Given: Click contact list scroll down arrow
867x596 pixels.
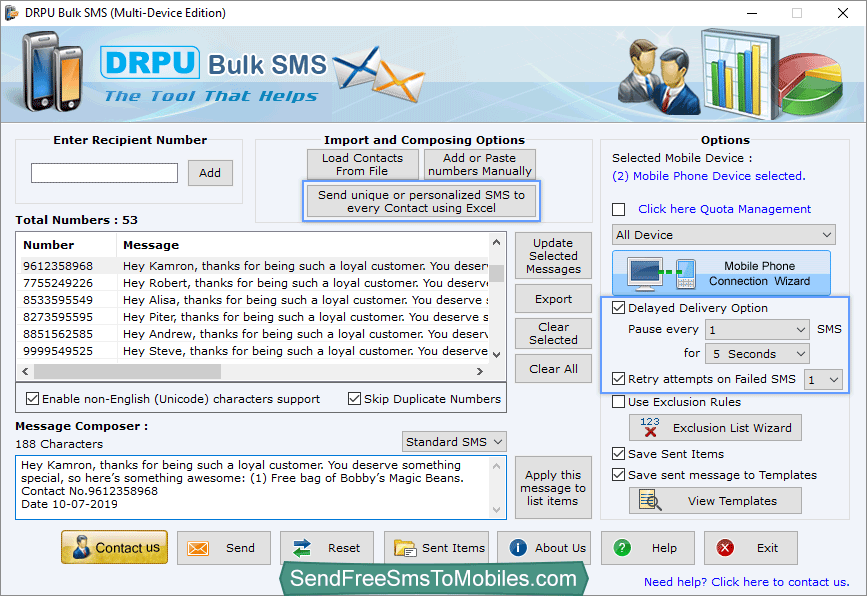Looking at the screenshot, I should [x=497, y=354].
